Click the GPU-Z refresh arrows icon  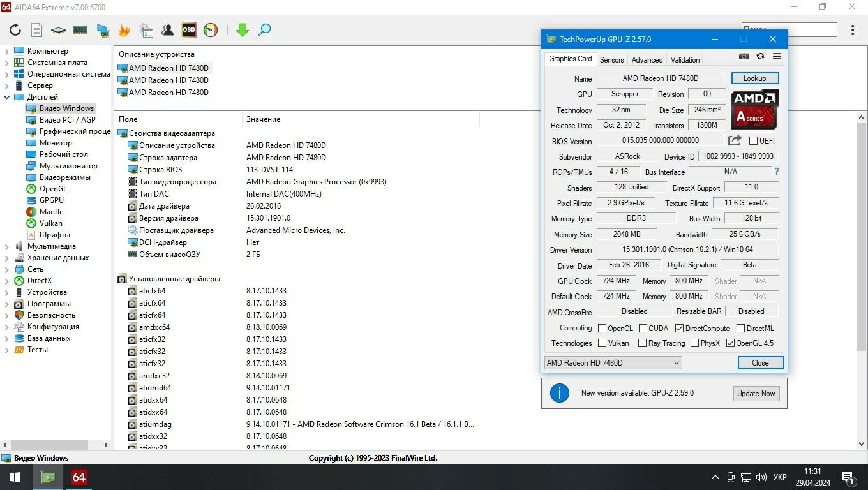pos(760,57)
